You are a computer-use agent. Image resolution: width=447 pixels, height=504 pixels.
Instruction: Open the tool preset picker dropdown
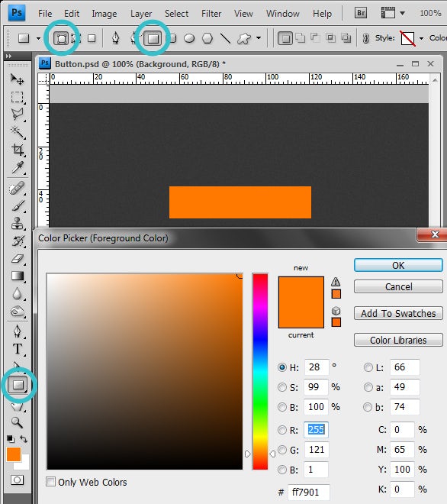pyautogui.click(x=38, y=39)
